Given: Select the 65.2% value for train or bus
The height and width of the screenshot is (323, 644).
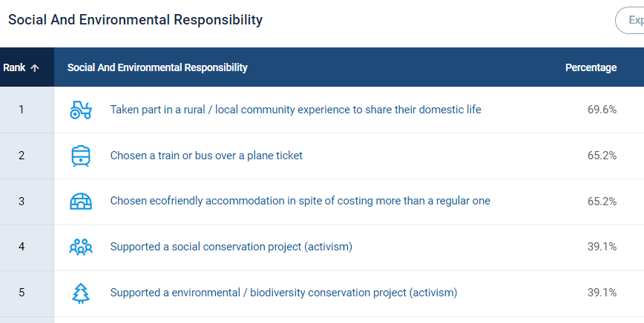Looking at the screenshot, I should (x=602, y=156).
